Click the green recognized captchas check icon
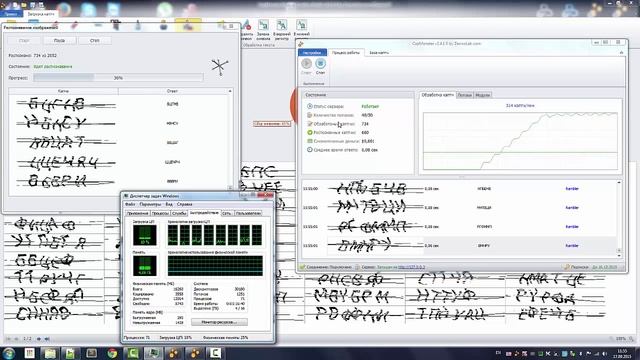Image resolution: width=640 pixels, height=360 pixels. click(x=310, y=132)
